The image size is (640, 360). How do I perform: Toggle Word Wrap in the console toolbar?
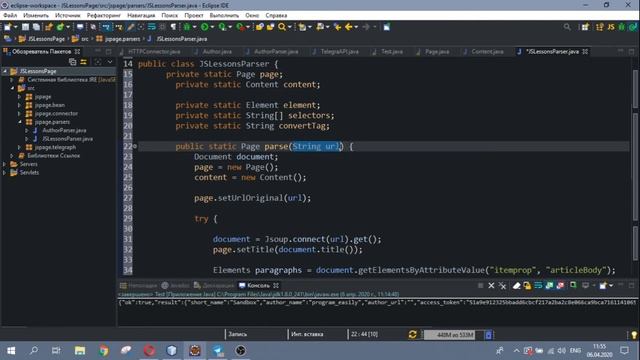coord(538,286)
